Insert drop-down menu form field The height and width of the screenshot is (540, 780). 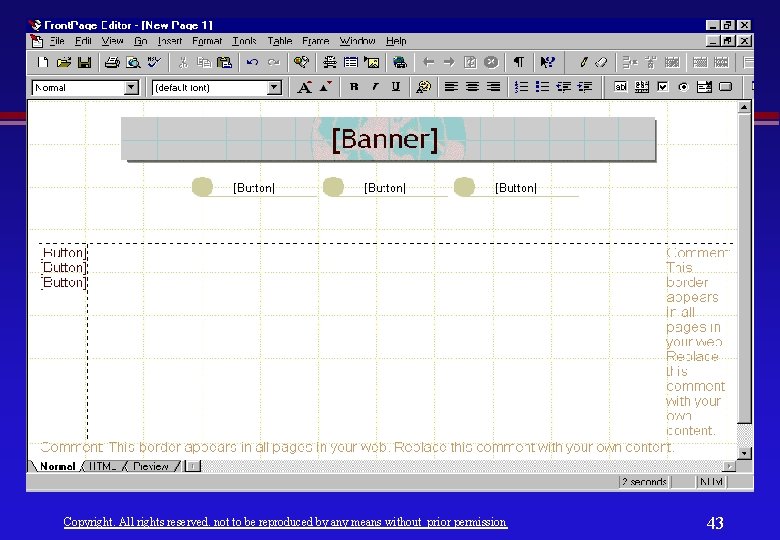704,87
